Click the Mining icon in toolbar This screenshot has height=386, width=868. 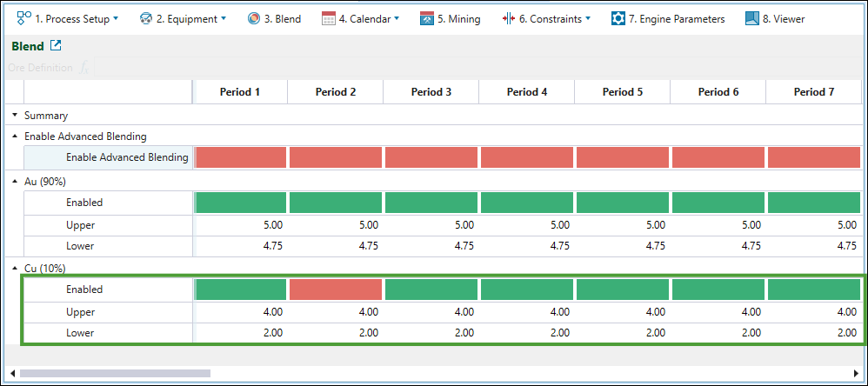(x=426, y=18)
